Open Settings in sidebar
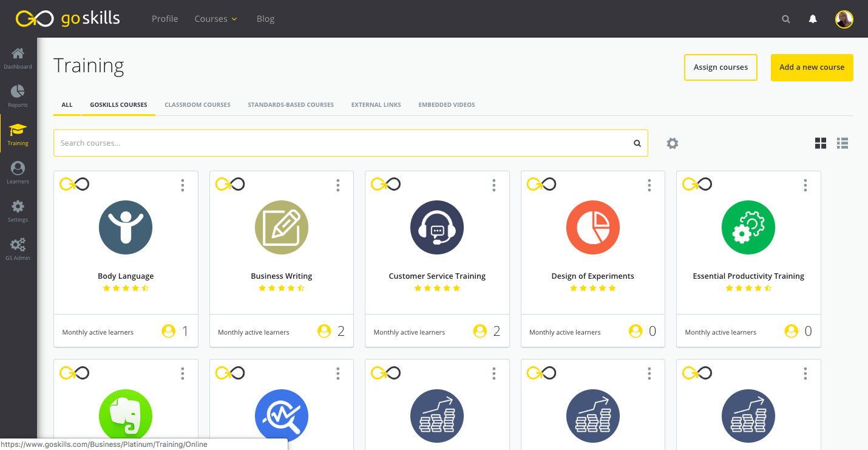 click(x=18, y=211)
